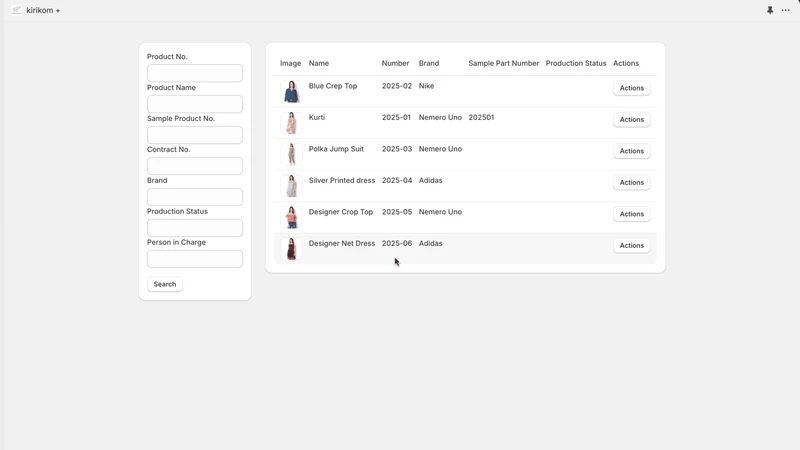The height and width of the screenshot is (450, 800).
Task: Focus the Product No. input field
Action: tap(195, 73)
